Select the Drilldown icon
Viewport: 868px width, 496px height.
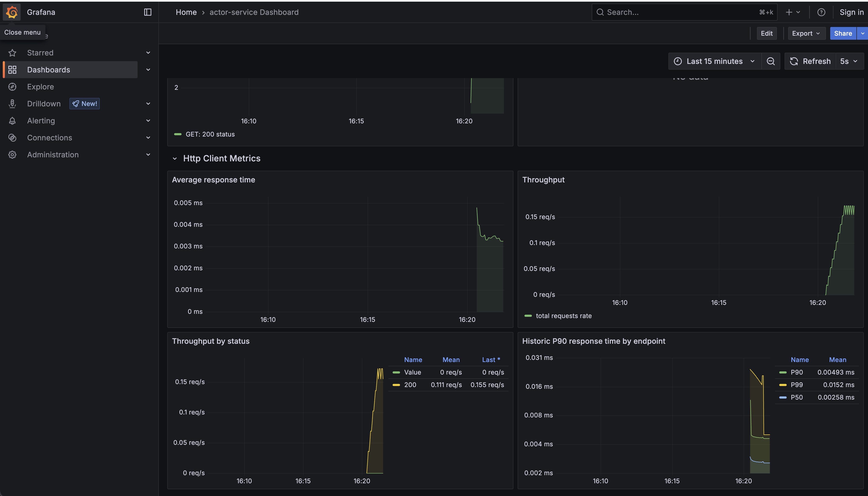click(12, 104)
